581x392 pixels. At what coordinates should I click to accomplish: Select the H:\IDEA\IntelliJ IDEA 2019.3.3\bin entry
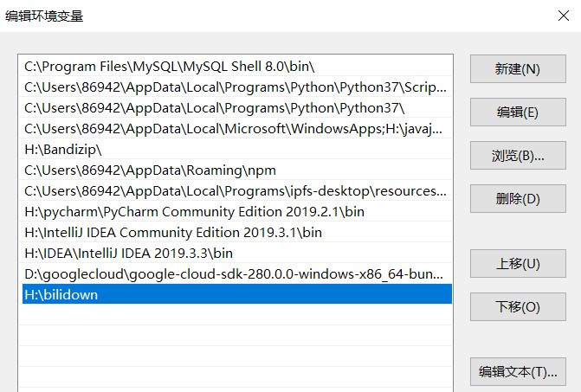(237, 254)
